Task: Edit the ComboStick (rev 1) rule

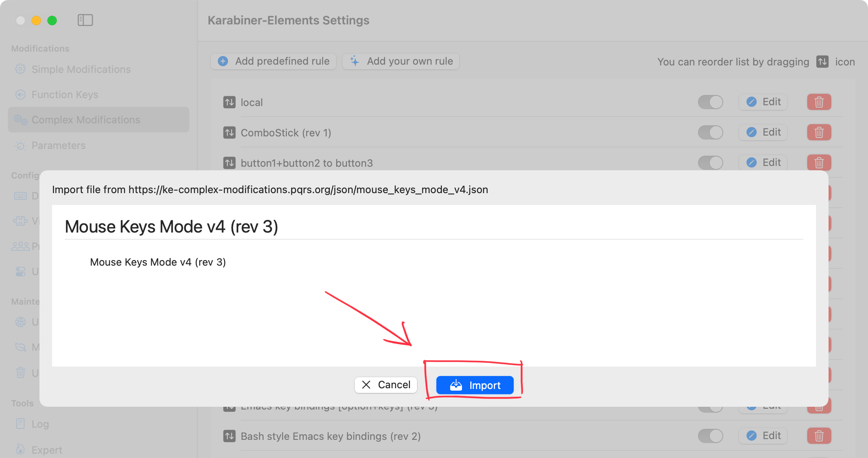Action: click(x=763, y=132)
